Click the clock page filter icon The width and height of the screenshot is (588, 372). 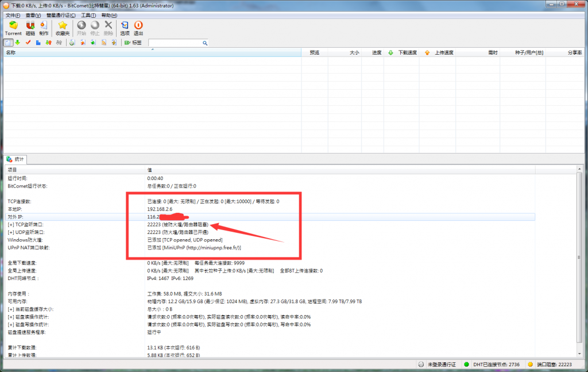(x=72, y=43)
